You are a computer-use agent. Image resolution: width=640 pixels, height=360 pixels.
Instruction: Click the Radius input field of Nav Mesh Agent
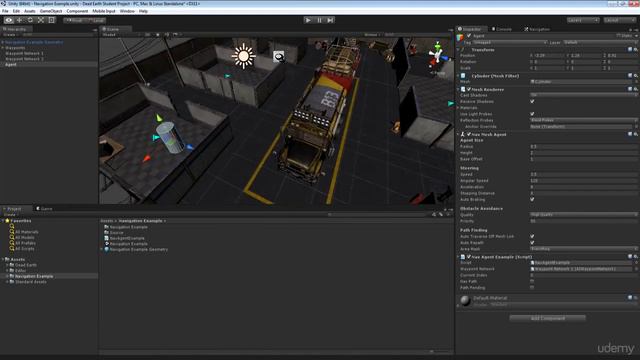pyautogui.click(x=584, y=147)
